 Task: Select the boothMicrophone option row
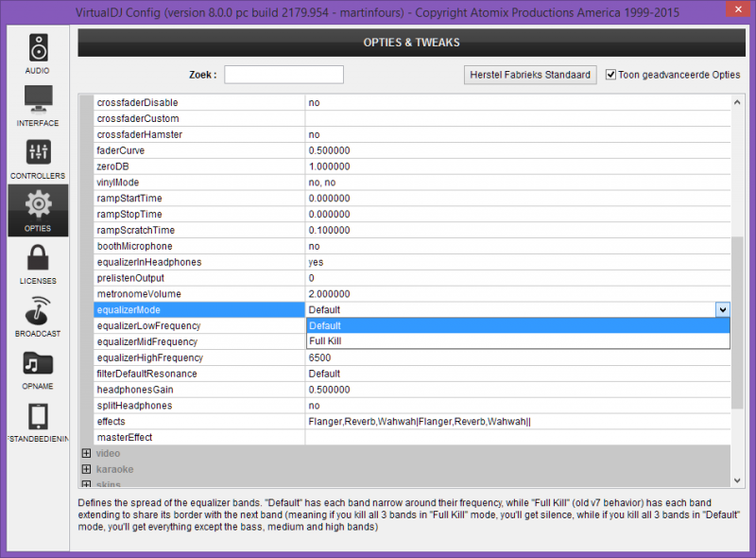pyautogui.click(x=412, y=246)
